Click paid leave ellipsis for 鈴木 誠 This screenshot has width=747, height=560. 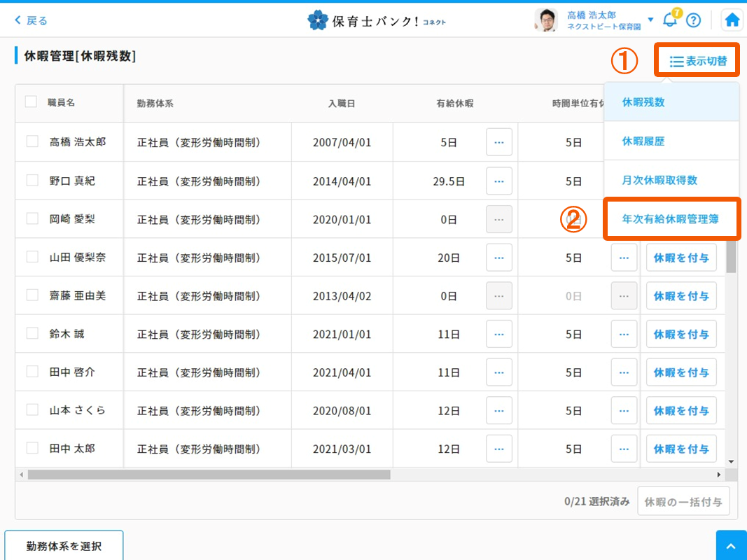498,334
